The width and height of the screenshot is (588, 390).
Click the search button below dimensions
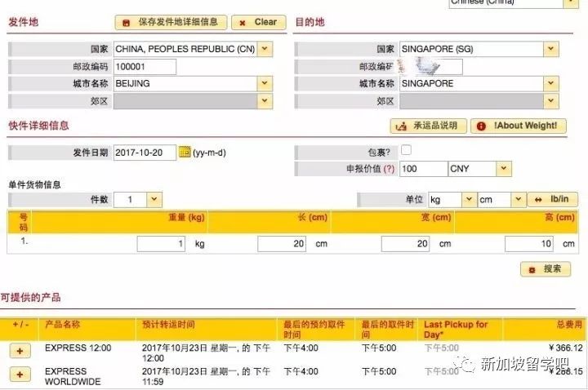click(x=546, y=268)
